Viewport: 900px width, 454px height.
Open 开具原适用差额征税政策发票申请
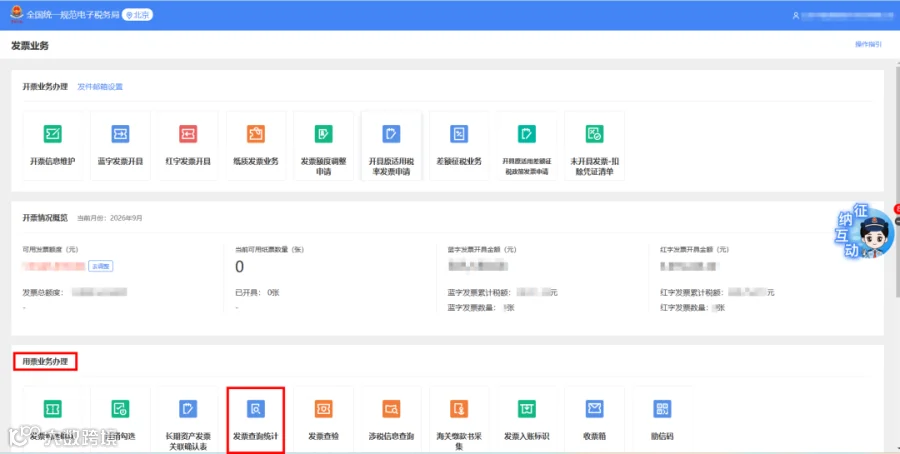tap(527, 146)
